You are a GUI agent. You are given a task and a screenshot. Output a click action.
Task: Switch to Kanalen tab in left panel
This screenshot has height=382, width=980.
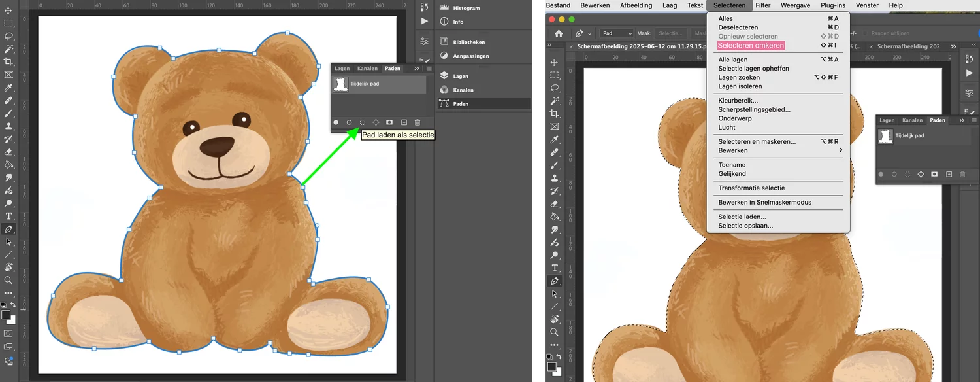point(367,68)
